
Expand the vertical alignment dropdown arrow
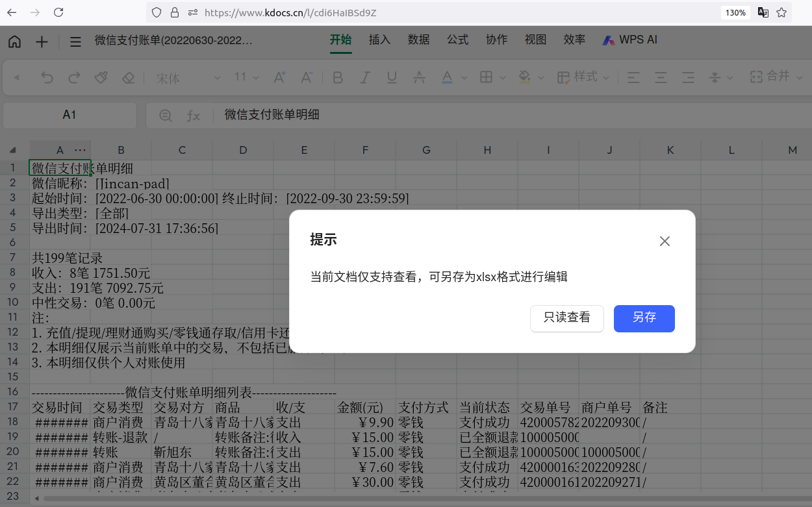(730, 78)
